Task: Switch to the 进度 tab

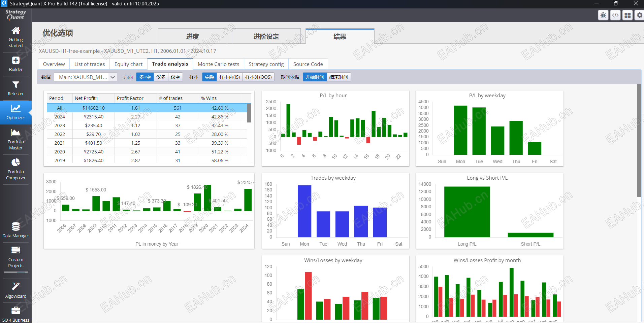Action: click(192, 36)
